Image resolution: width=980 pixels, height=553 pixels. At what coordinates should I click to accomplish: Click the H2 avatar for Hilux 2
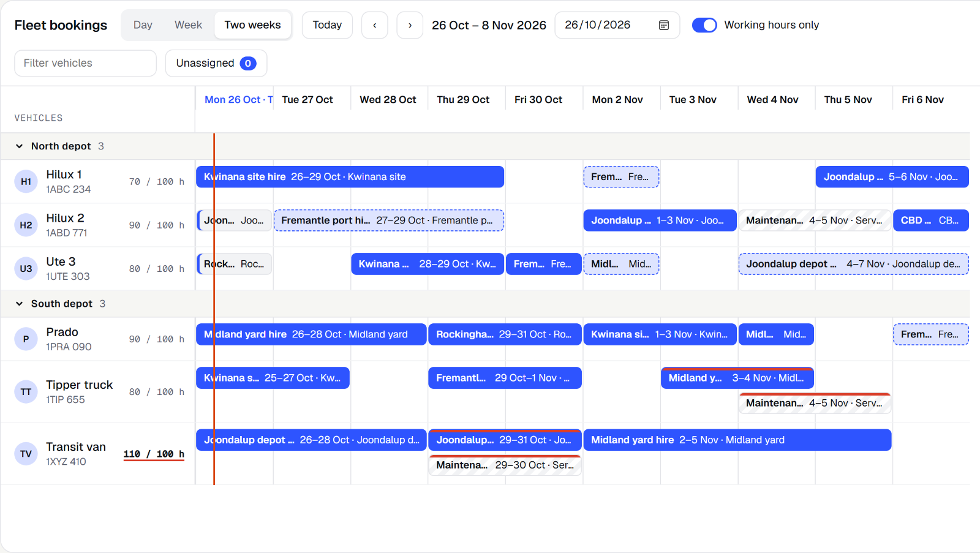(x=26, y=225)
